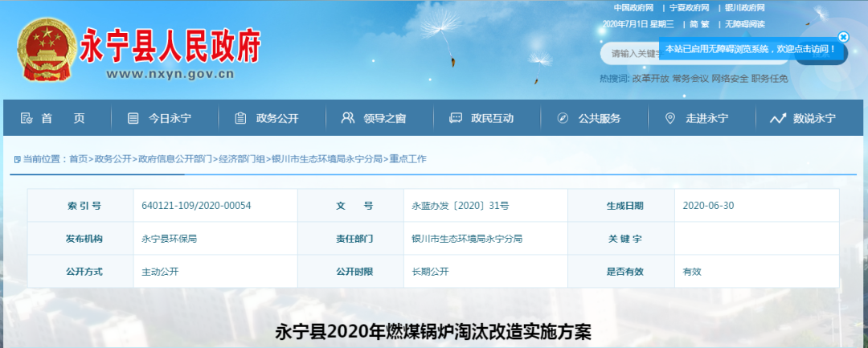Click the 政民互动 chat bubble icon
This screenshot has height=348, width=868.
[456, 118]
